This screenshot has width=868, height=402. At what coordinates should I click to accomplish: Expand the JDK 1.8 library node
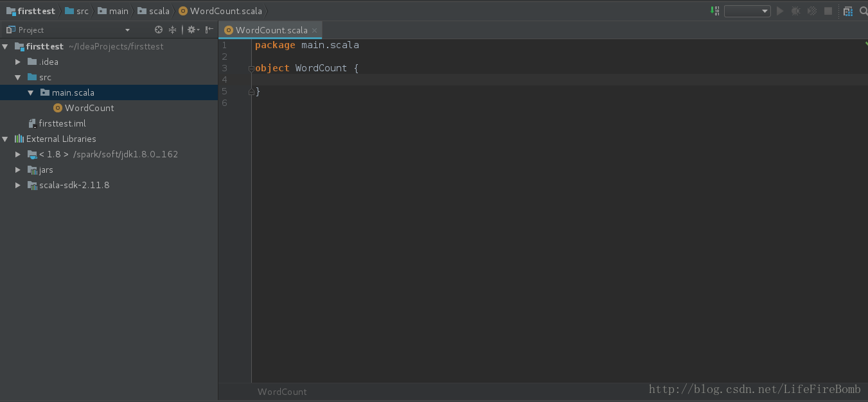coord(18,154)
